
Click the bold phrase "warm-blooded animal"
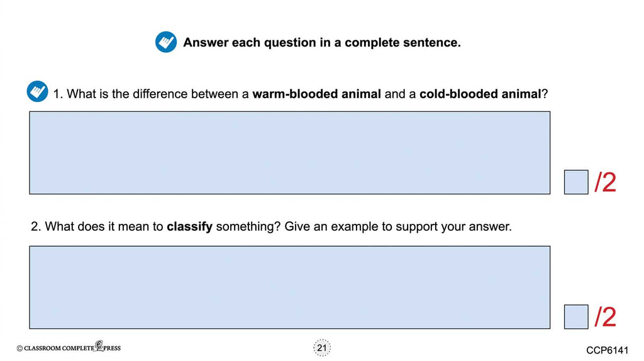point(316,94)
